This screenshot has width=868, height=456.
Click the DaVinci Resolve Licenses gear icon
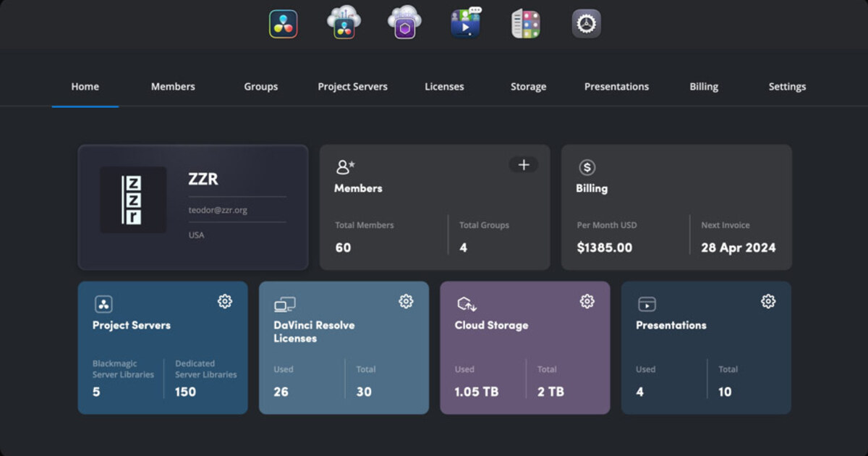(x=406, y=302)
